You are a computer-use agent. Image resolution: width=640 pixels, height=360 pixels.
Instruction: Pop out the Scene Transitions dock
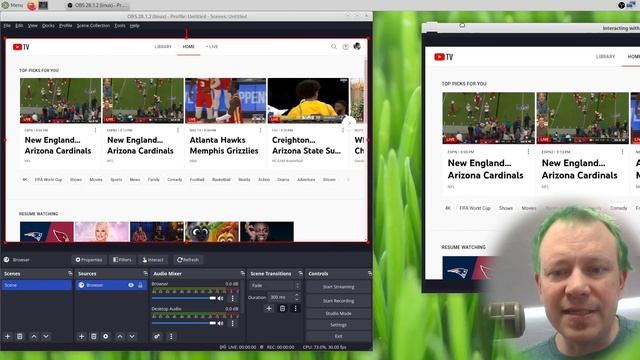coord(300,273)
